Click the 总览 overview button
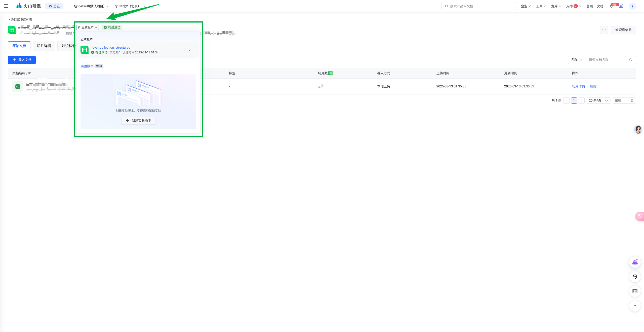The width and height of the screenshot is (644, 332). point(54,6)
